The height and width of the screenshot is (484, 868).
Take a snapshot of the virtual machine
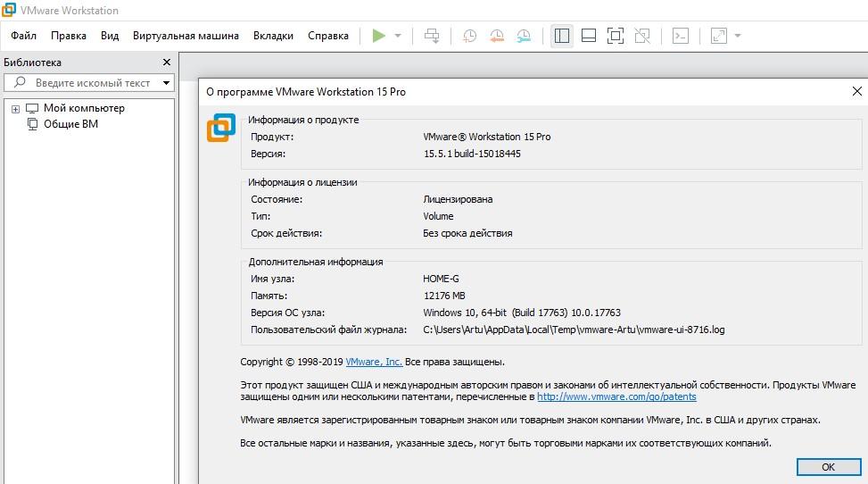(x=469, y=36)
